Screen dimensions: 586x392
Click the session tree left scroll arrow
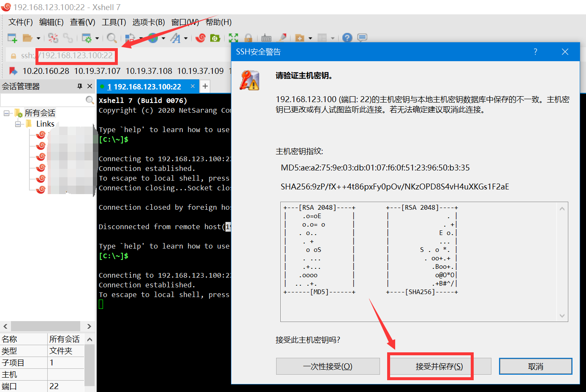click(5, 326)
